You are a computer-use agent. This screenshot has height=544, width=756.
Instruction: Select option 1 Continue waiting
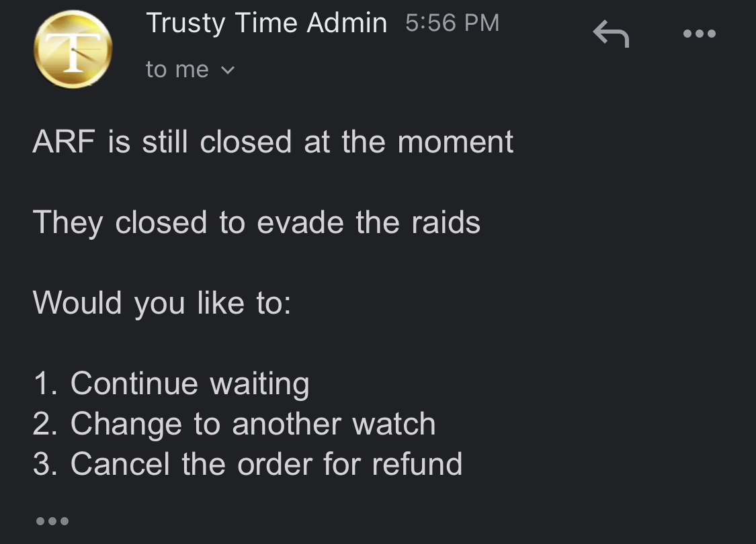pos(171,384)
